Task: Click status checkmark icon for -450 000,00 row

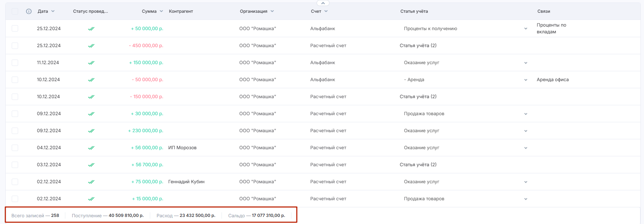Action: coord(91,46)
